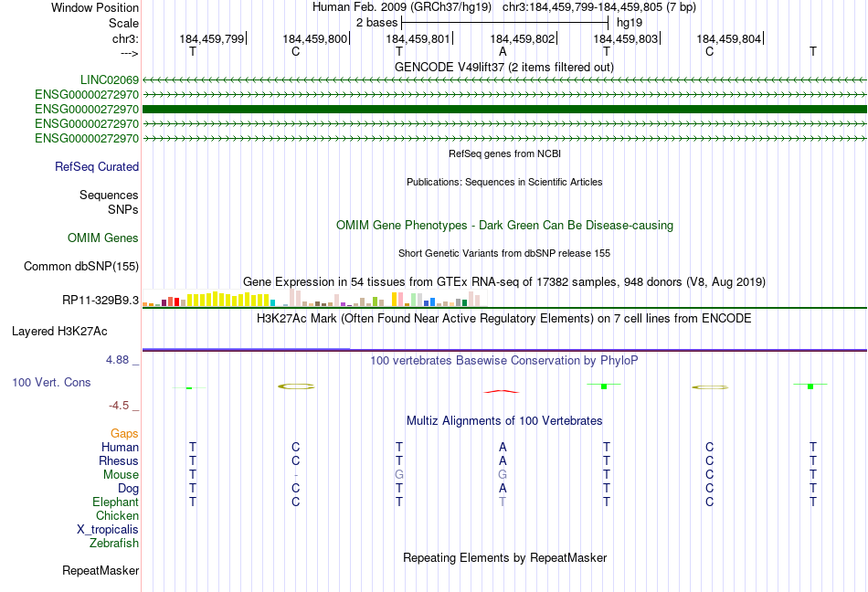This screenshot has width=868, height=592.
Task: Open the RefSeq Curated track label
Action: point(97,166)
